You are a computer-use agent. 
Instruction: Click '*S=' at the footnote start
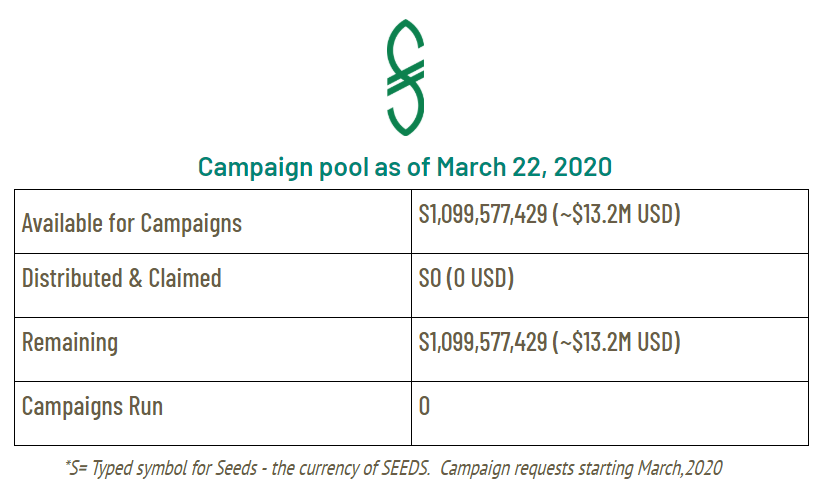76,467
